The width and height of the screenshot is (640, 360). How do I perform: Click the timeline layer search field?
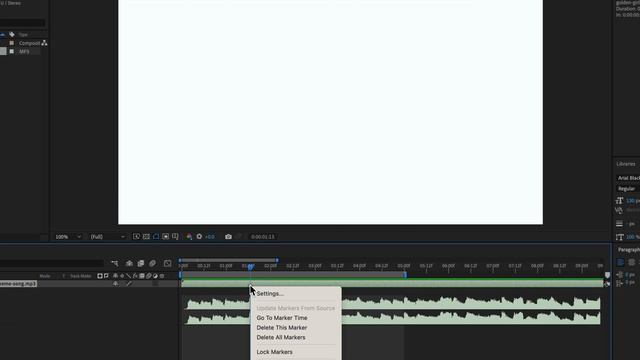click(52, 264)
